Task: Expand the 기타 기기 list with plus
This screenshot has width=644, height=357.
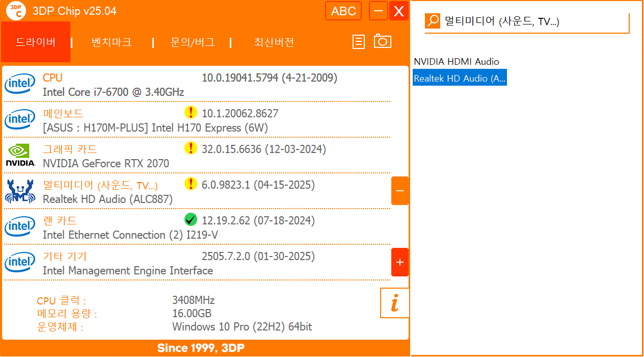Action: coord(399,262)
